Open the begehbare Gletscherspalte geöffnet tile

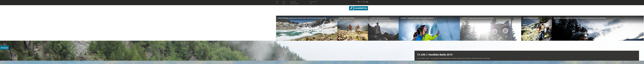point(429,28)
